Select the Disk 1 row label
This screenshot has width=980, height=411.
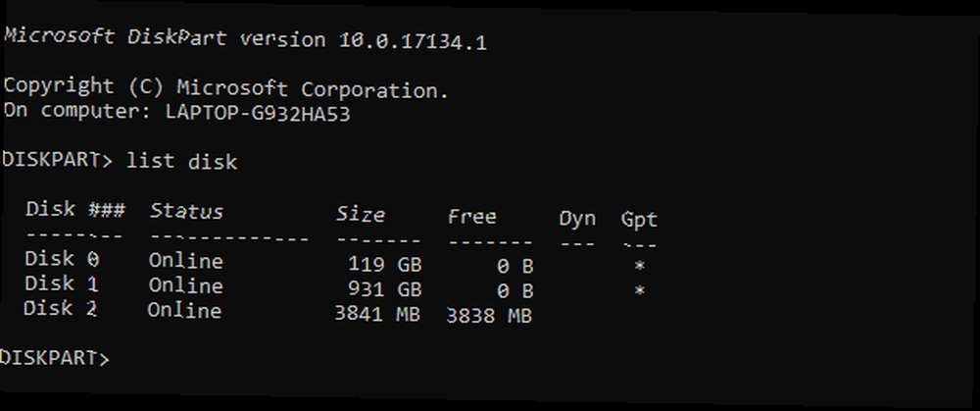pos(61,283)
